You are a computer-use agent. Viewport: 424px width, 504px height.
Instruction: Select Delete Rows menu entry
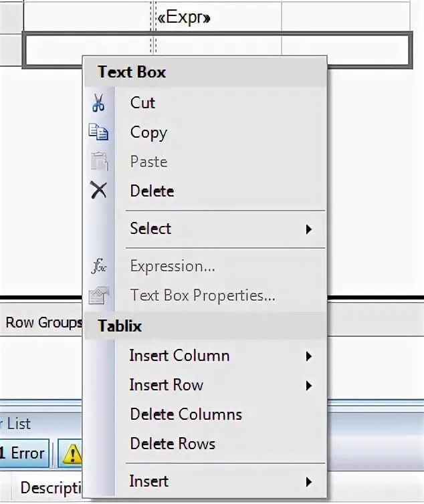coord(173,444)
